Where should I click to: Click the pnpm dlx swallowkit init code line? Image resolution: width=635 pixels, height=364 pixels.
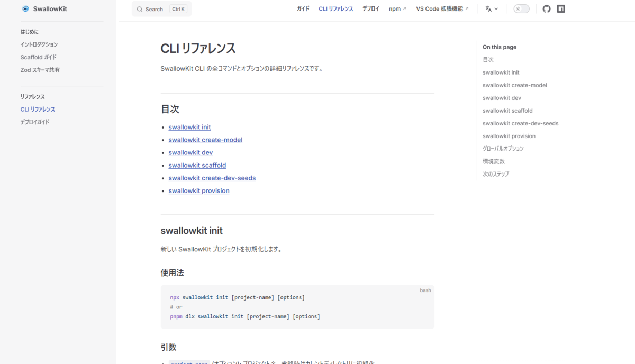(x=245, y=316)
